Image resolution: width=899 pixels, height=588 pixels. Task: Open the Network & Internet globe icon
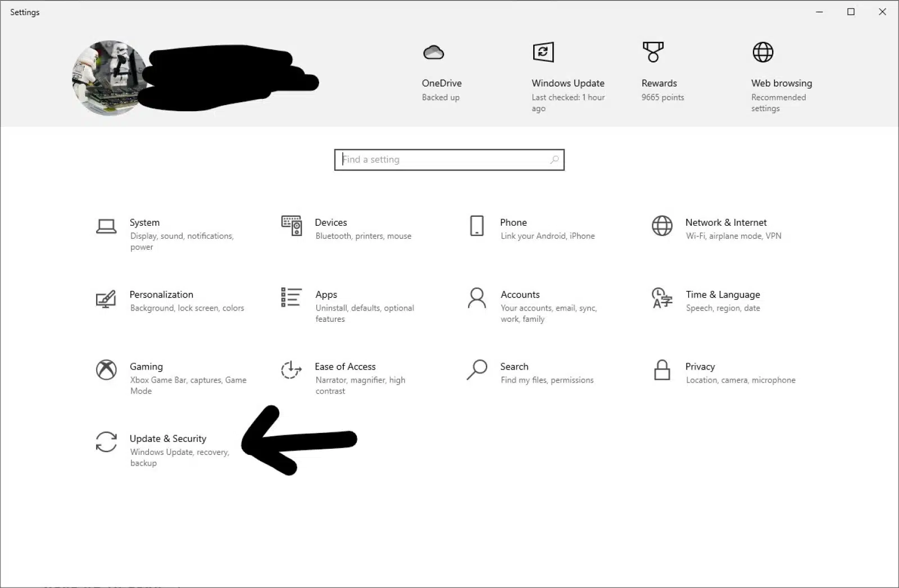coord(662,226)
